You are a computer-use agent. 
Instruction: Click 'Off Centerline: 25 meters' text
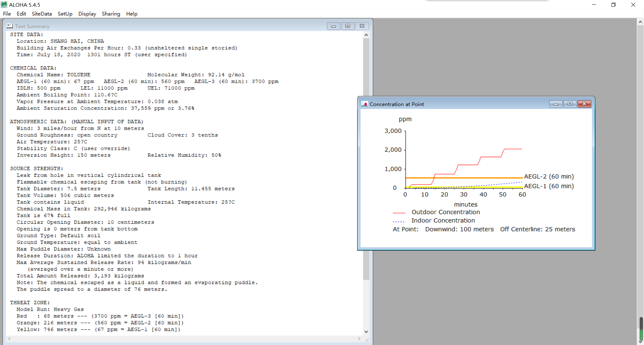[x=538, y=229]
